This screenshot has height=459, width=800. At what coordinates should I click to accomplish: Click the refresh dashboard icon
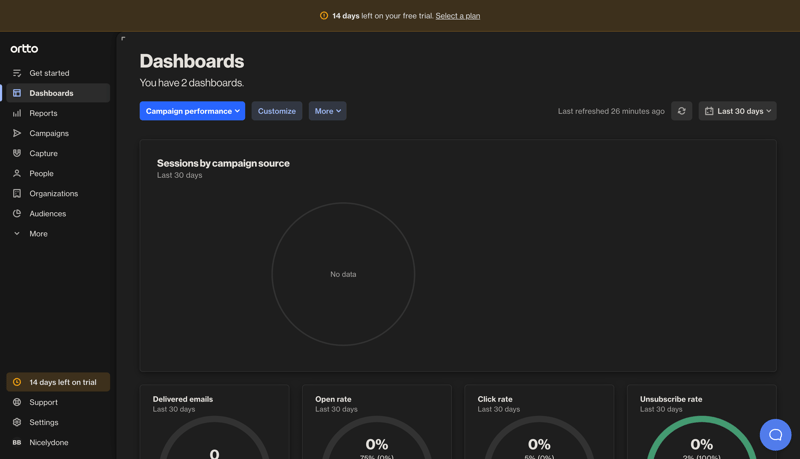click(x=681, y=111)
